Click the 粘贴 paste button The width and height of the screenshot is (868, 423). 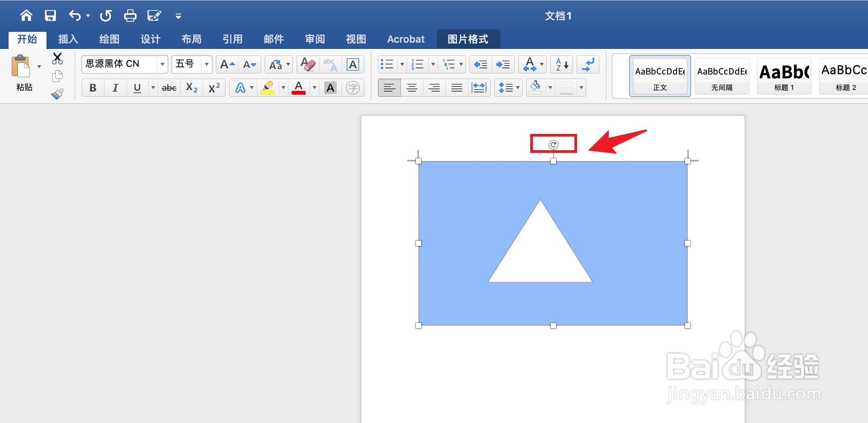point(21,67)
